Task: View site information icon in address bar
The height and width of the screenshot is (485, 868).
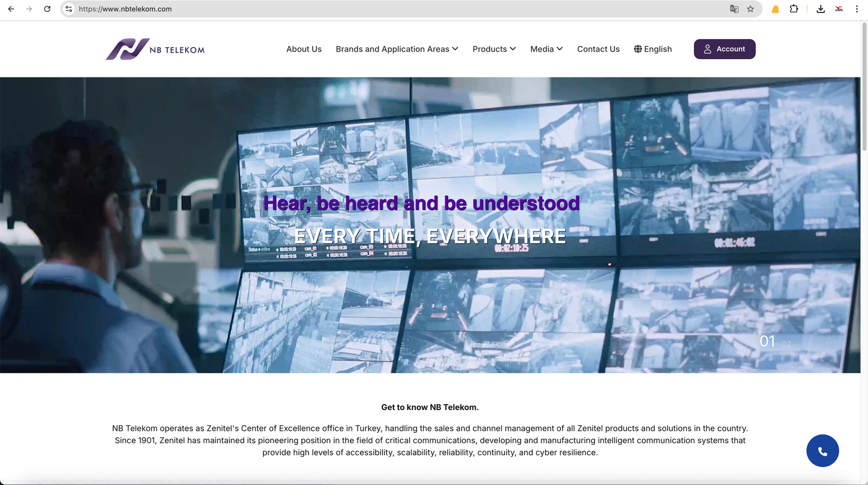Action: click(x=69, y=9)
